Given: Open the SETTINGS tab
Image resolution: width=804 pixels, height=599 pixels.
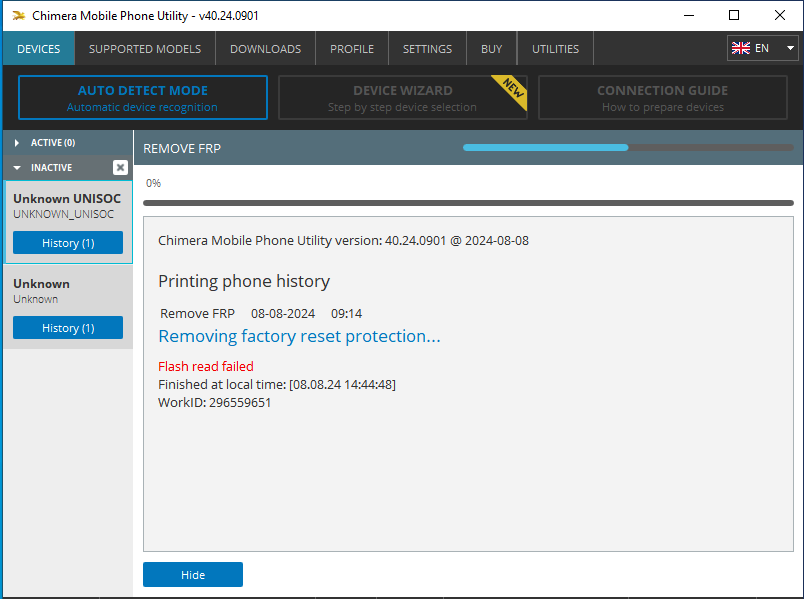Looking at the screenshot, I should pyautogui.click(x=427, y=49).
